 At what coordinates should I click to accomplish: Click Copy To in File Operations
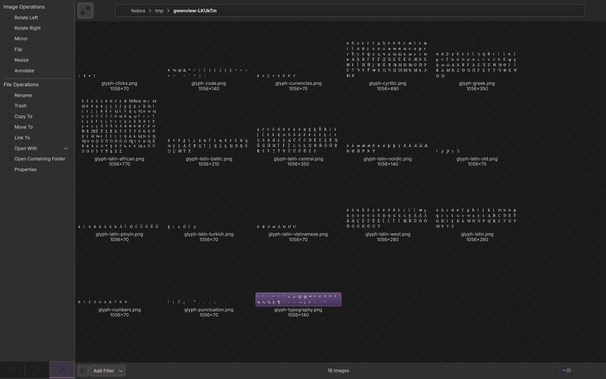pyautogui.click(x=23, y=116)
